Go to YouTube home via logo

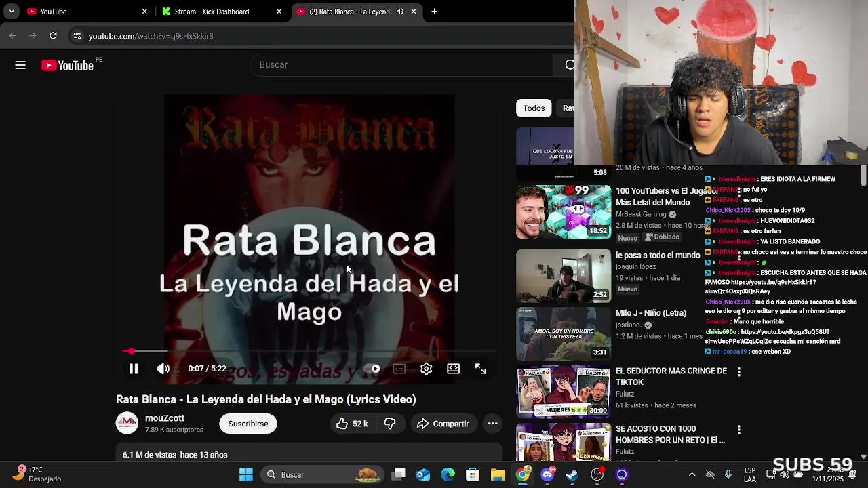(67, 65)
